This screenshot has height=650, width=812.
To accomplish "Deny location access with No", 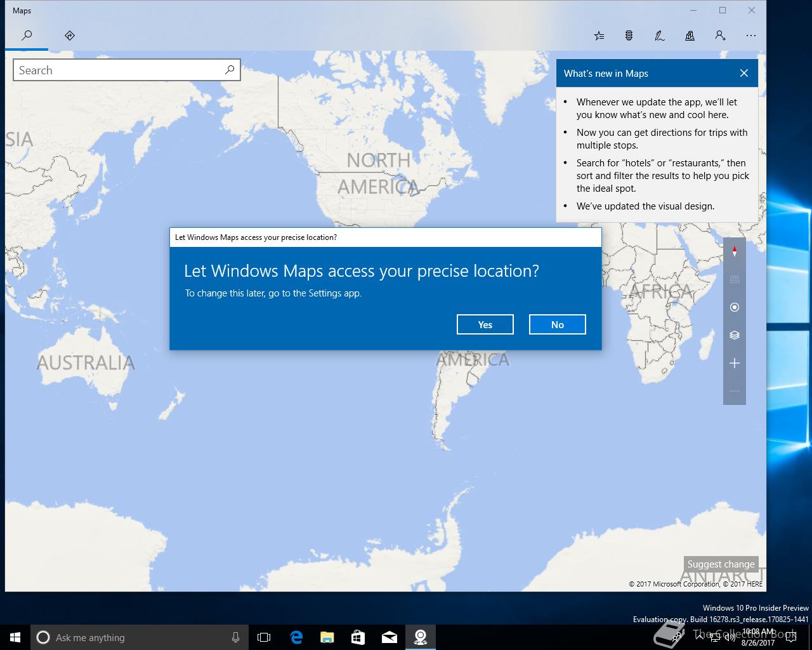I will tap(558, 324).
